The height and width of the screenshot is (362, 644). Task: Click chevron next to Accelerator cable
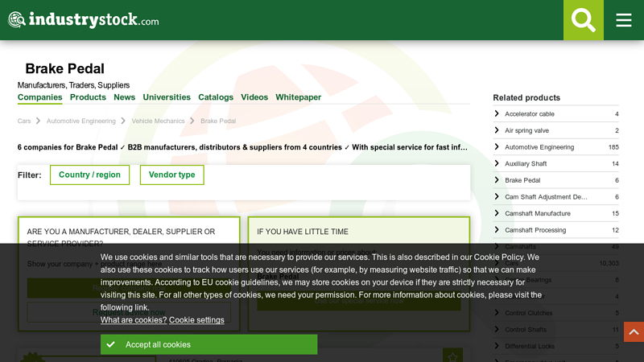coord(497,113)
